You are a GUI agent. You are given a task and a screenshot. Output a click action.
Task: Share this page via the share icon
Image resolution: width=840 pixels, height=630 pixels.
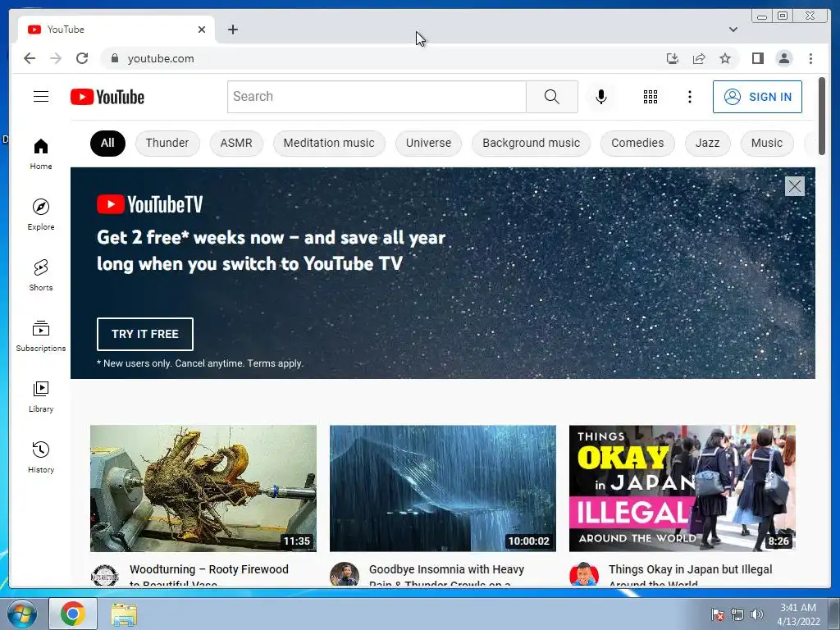tap(699, 58)
